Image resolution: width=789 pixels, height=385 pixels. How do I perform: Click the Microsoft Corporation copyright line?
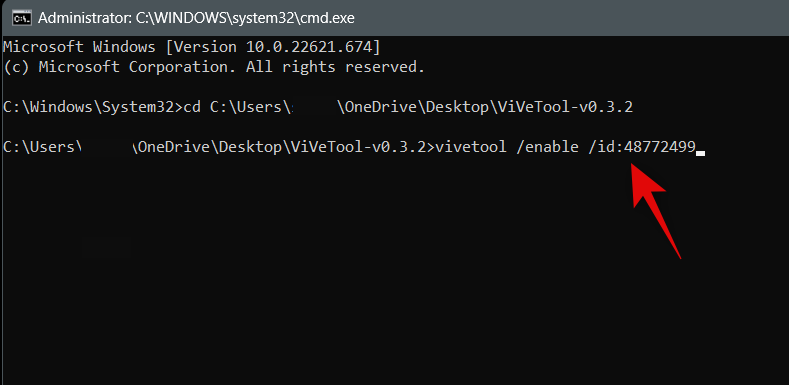tap(214, 67)
